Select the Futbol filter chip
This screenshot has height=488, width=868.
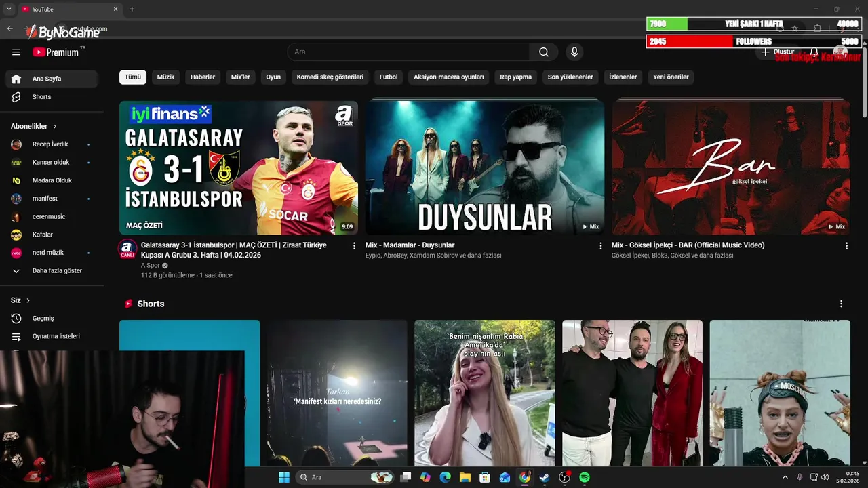[x=389, y=77]
